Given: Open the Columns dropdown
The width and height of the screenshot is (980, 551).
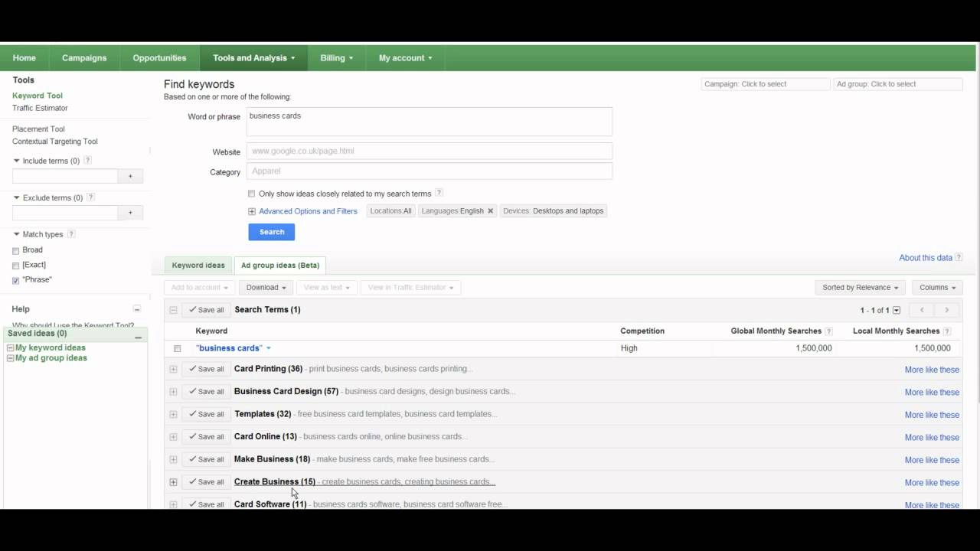Looking at the screenshot, I should (938, 288).
